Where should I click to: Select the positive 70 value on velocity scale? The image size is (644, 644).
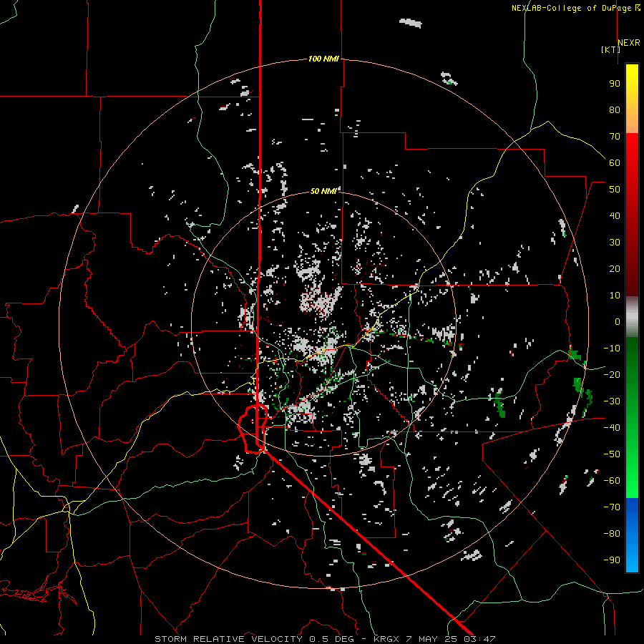click(615, 137)
